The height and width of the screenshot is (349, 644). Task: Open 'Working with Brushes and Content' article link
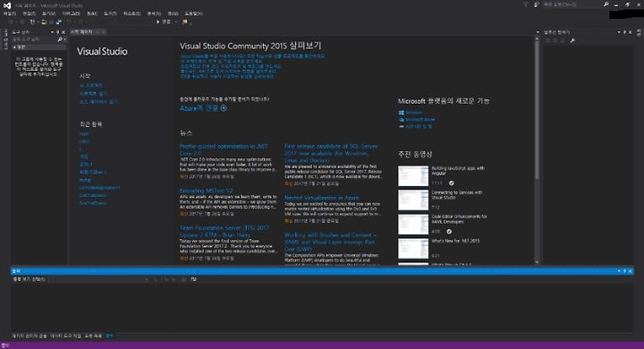[330, 243]
